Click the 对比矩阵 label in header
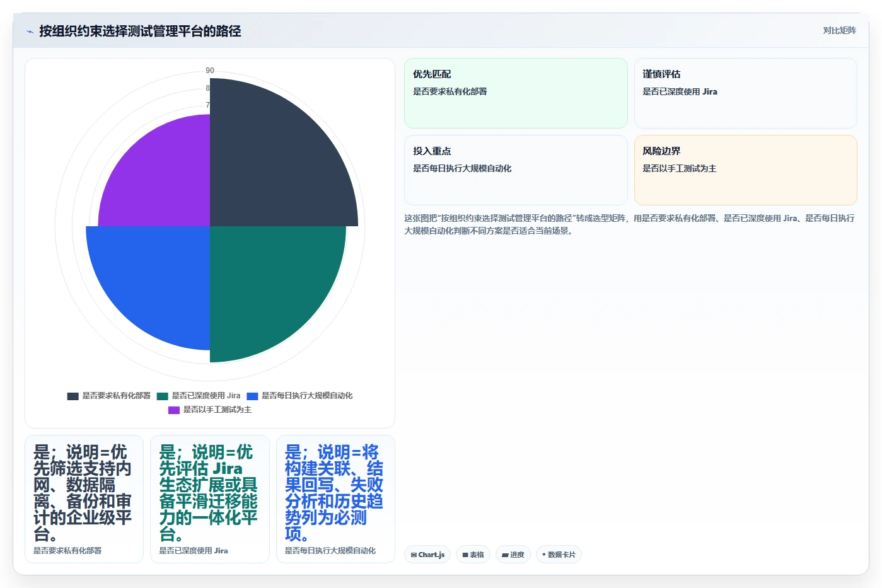The height and width of the screenshot is (588, 882). pos(839,30)
